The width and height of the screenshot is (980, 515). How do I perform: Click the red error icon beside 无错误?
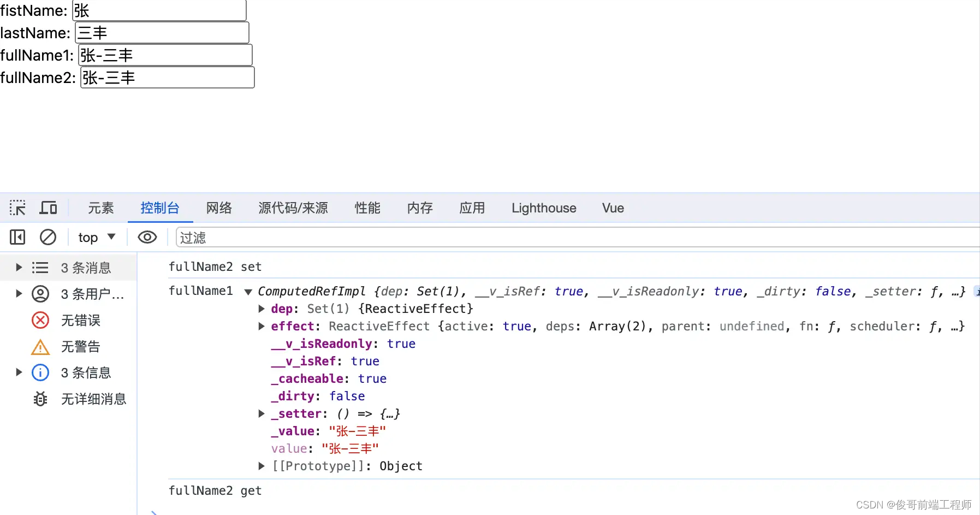click(40, 320)
